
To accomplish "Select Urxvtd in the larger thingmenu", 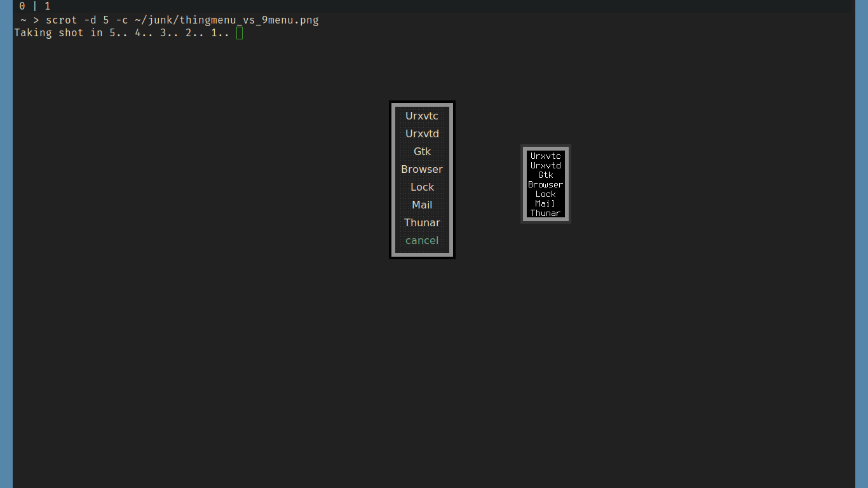I will point(422,133).
